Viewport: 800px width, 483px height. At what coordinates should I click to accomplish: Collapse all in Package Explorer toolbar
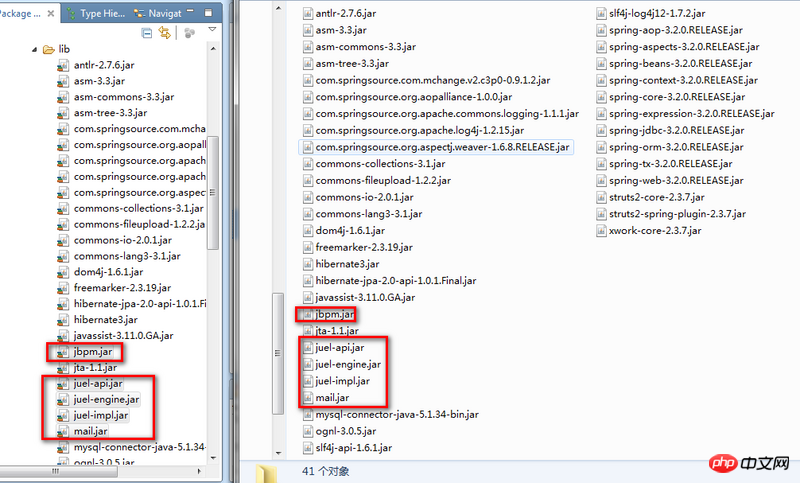point(146,34)
